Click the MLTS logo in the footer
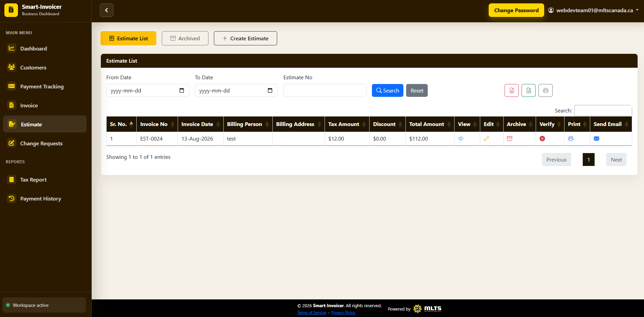This screenshot has width=644, height=317. 427,309
